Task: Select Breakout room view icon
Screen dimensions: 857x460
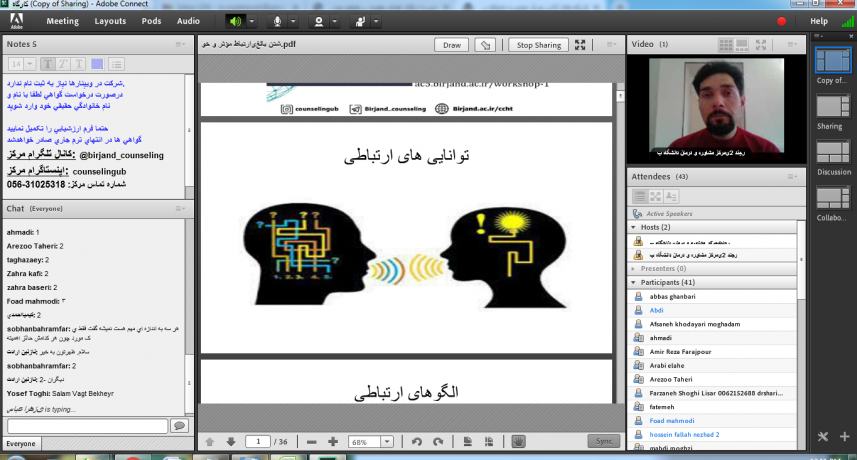Action: (x=655, y=196)
